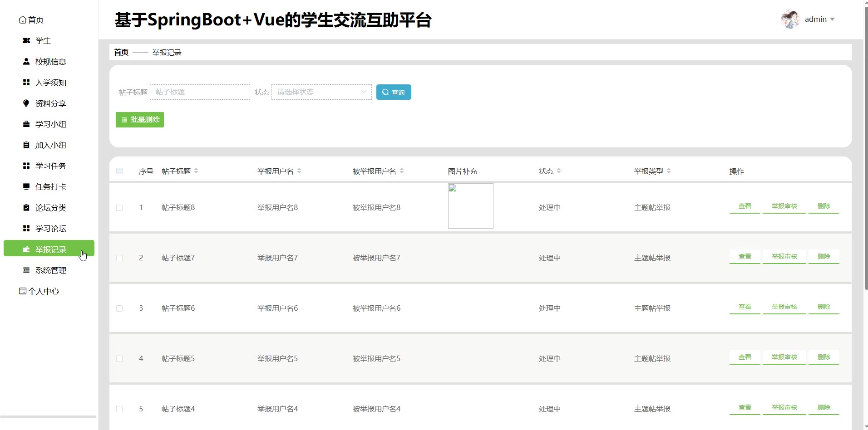Image resolution: width=868 pixels, height=430 pixels.
Task: Click the 学习任务 grid icon
Action: tap(26, 166)
